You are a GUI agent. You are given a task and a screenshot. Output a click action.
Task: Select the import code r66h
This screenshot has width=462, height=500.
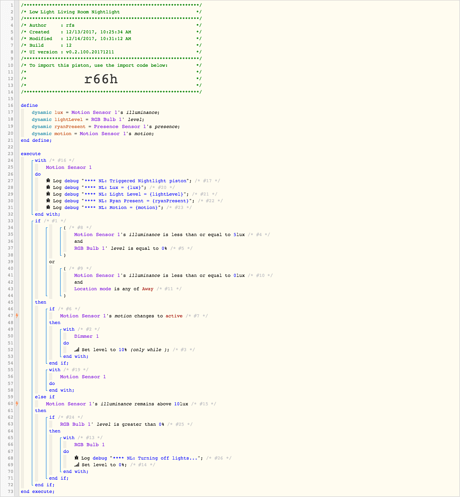tap(101, 80)
